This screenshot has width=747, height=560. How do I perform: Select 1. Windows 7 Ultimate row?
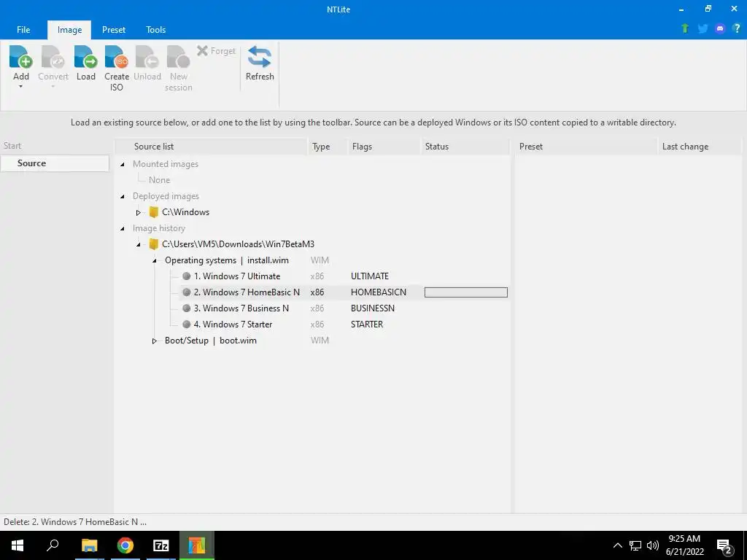pyautogui.click(x=237, y=276)
